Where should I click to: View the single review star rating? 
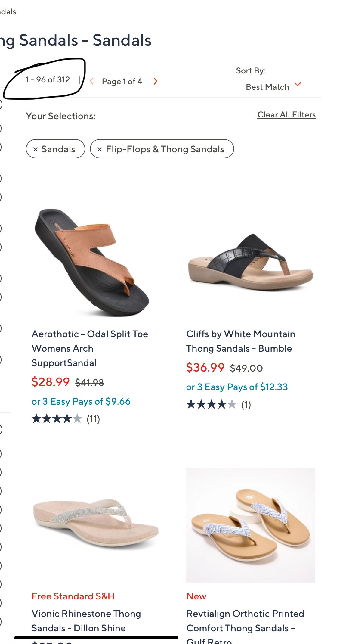point(218,404)
